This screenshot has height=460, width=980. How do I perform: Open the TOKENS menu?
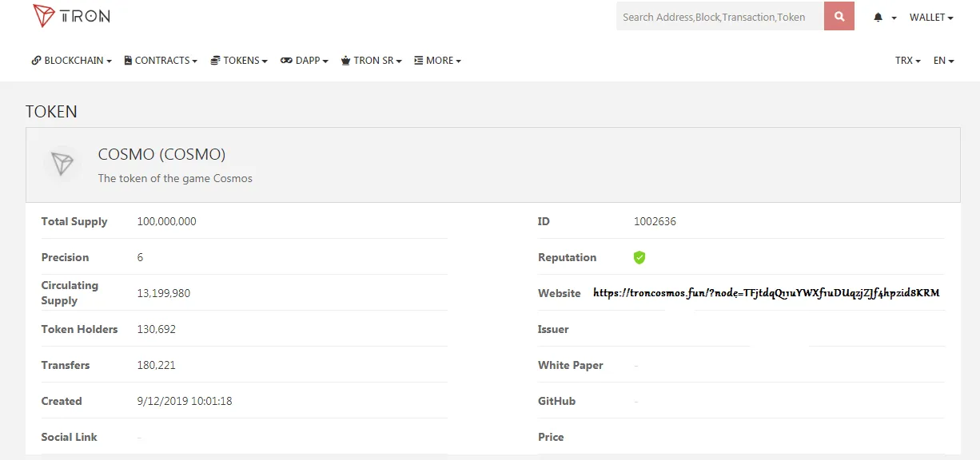(x=239, y=61)
